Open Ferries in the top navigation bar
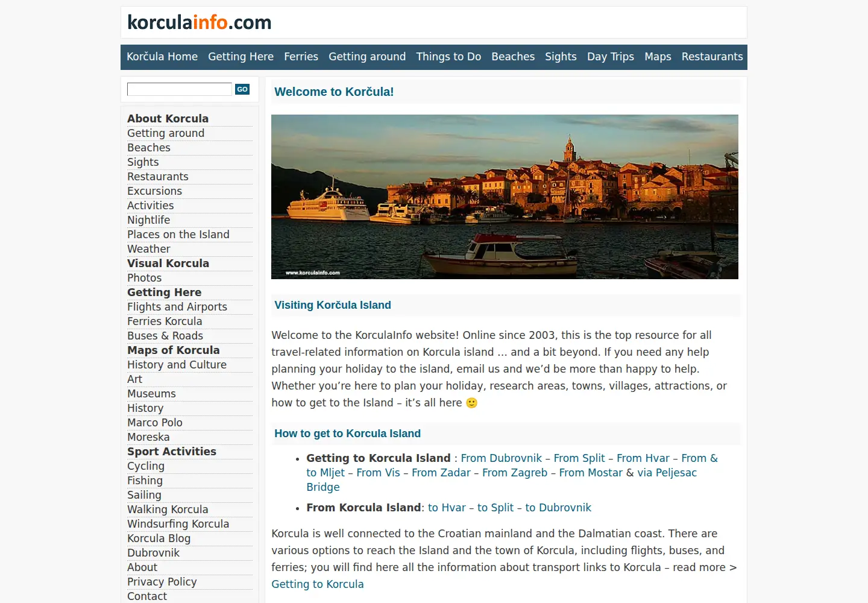868x603 pixels. point(301,57)
